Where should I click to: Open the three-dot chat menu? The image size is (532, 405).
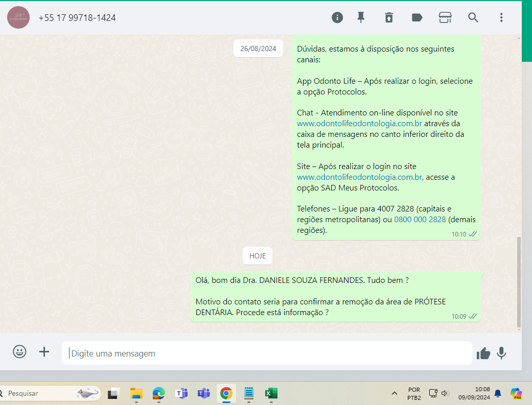click(501, 17)
